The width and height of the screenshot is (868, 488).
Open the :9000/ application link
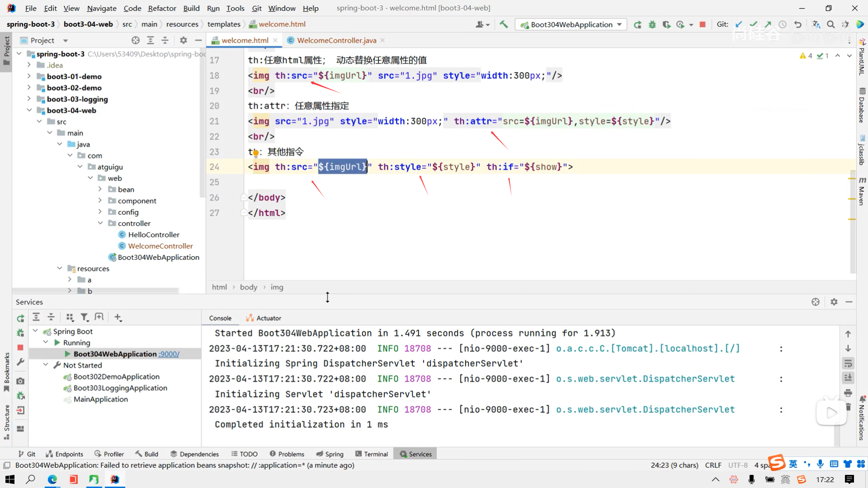169,354
